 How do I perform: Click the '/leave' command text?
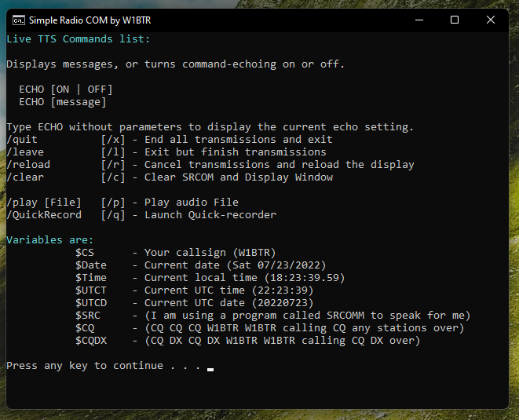tap(25, 152)
